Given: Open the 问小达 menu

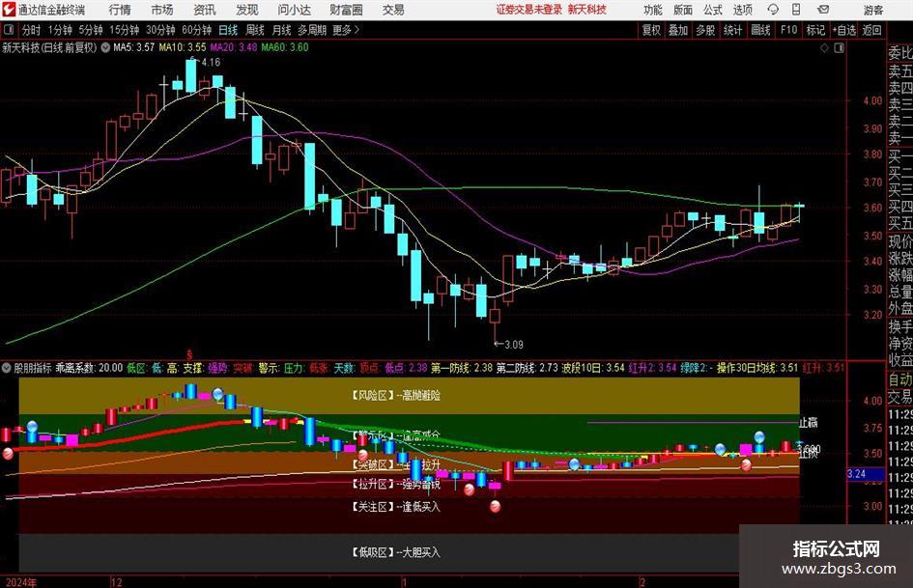Looking at the screenshot, I should pyautogui.click(x=295, y=10).
